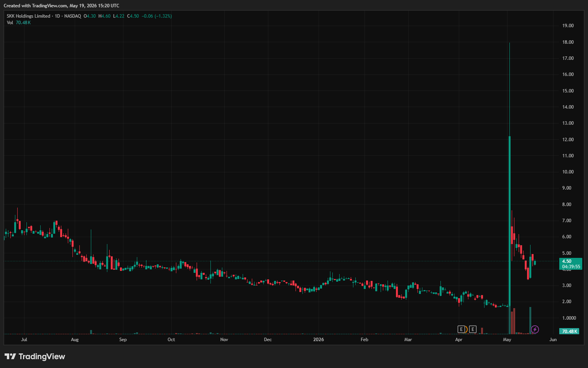Click the SKK Holdings Limited symbol title
588x368 pixels.
pos(28,16)
